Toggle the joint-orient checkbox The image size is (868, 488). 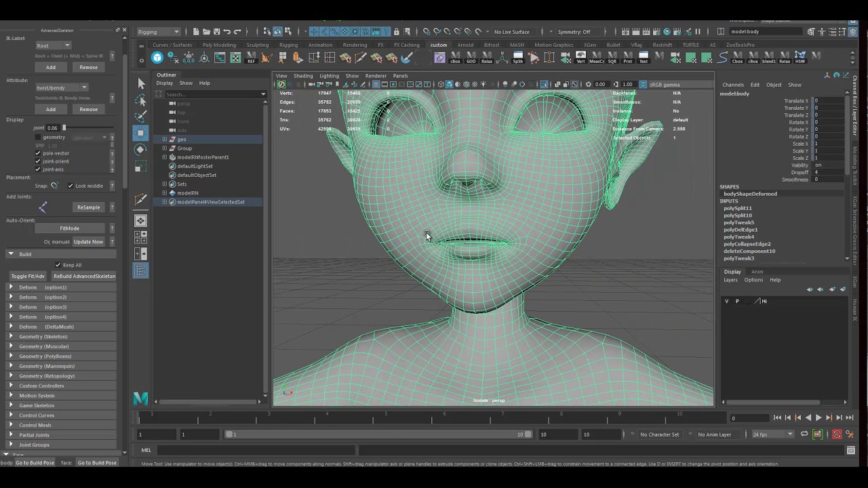click(38, 161)
